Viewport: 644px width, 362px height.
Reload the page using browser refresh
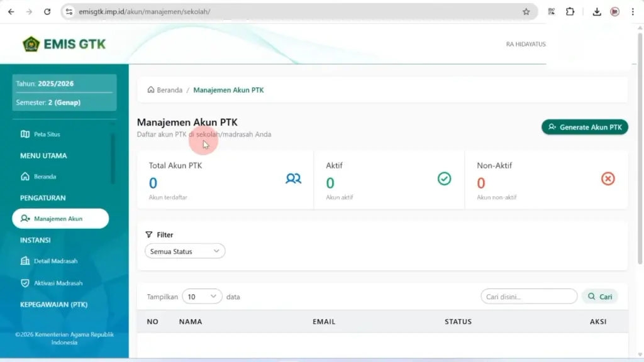tap(47, 11)
